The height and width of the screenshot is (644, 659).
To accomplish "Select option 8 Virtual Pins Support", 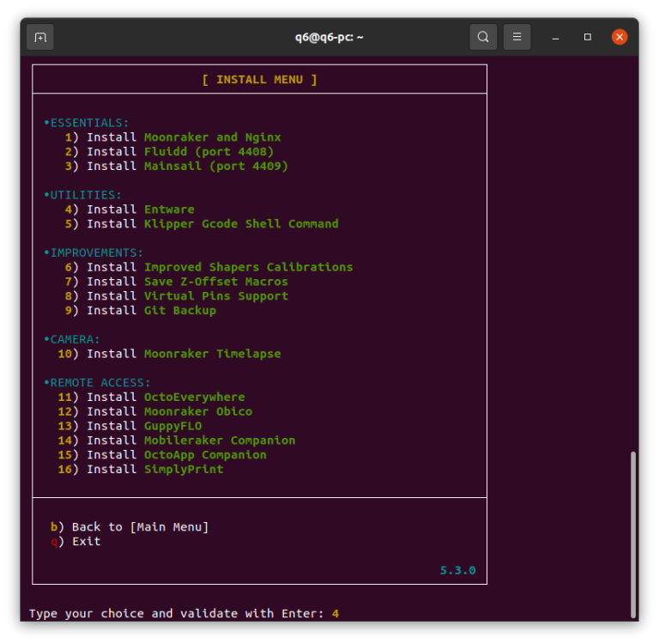I will 177,296.
